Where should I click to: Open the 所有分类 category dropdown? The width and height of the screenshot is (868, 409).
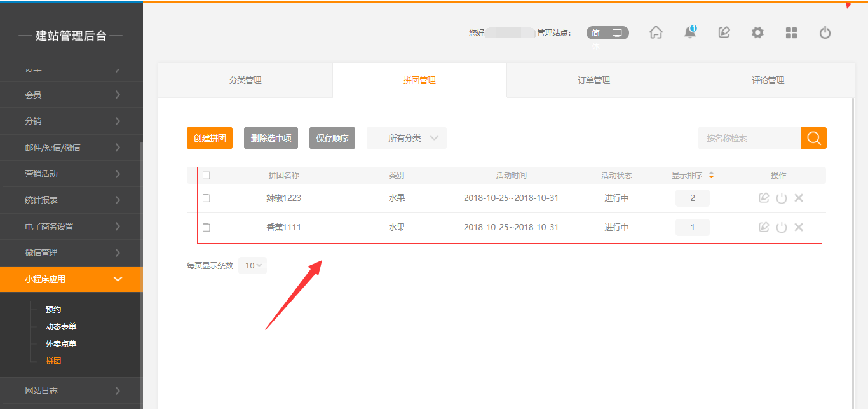(407, 138)
